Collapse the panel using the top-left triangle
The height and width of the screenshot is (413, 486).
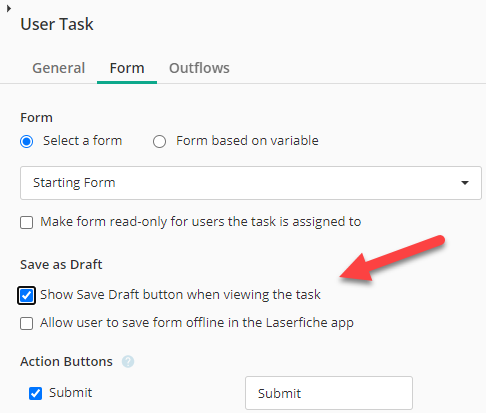(9, 8)
